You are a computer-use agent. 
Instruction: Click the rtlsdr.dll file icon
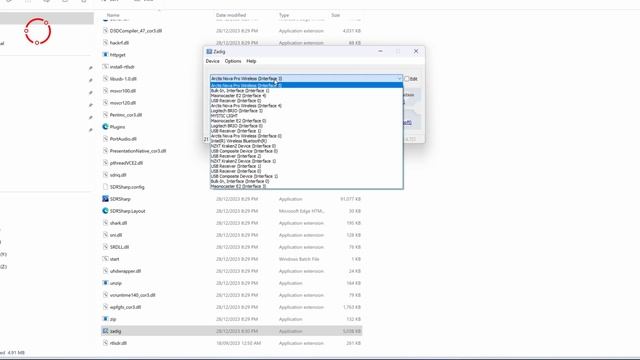[105, 343]
